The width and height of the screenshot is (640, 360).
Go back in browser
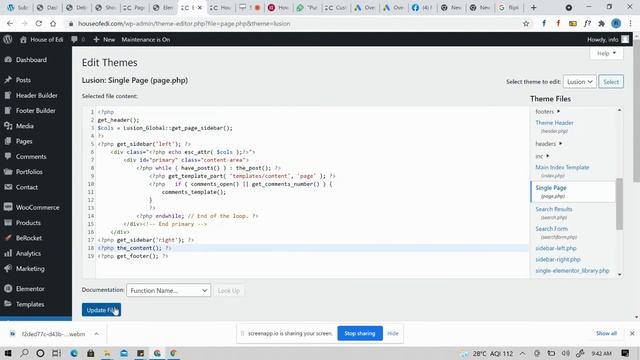[10, 24]
